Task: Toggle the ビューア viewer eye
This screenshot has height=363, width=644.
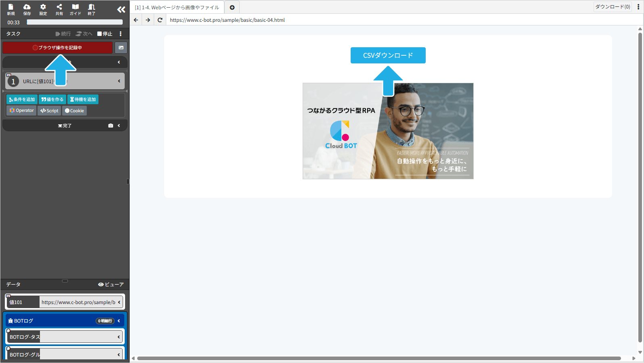Action: point(111,285)
